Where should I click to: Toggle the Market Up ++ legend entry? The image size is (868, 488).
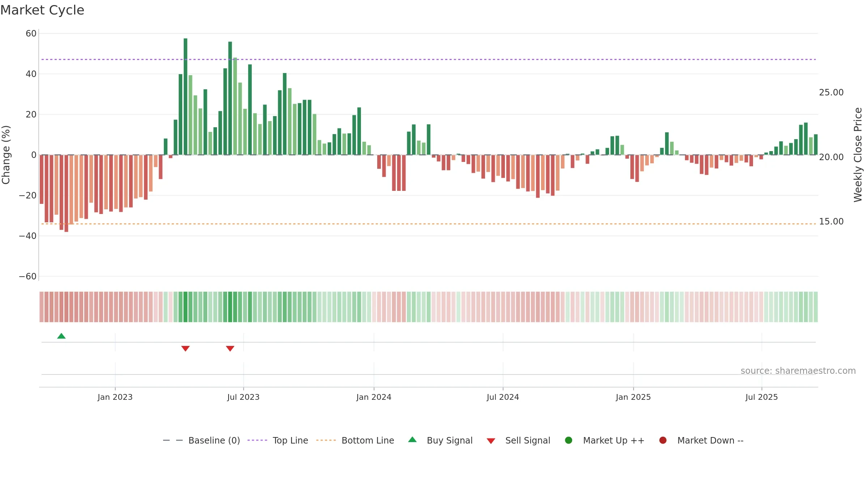click(605, 440)
